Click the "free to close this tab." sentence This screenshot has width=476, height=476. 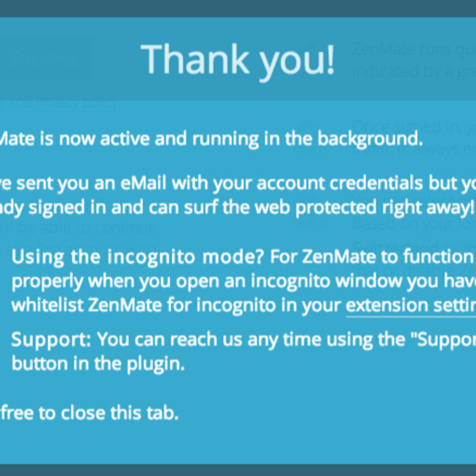point(90,413)
